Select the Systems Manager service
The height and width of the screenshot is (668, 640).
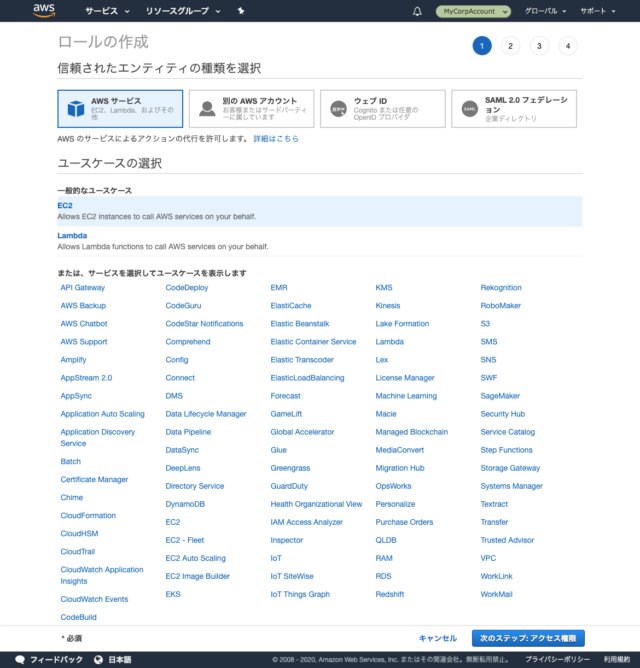511,486
